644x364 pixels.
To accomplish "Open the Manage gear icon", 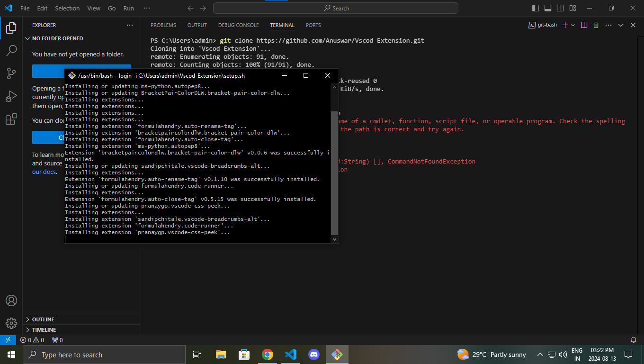I will pos(11,323).
